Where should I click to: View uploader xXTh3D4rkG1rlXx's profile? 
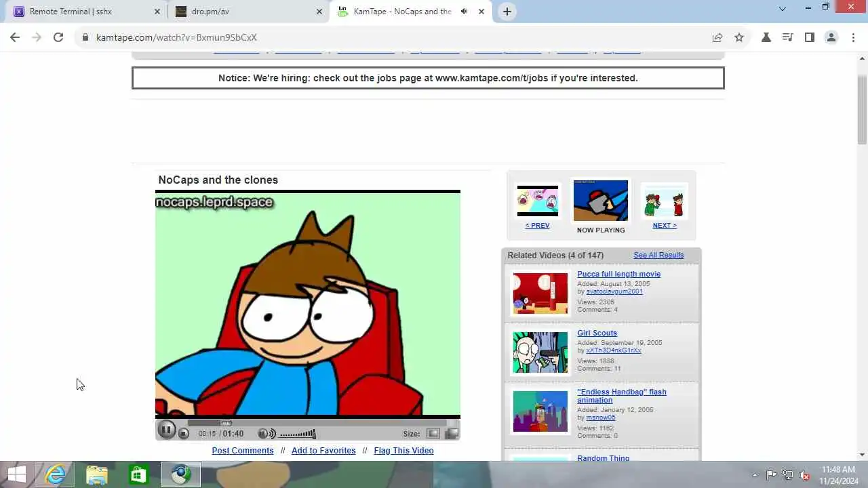(614, 350)
